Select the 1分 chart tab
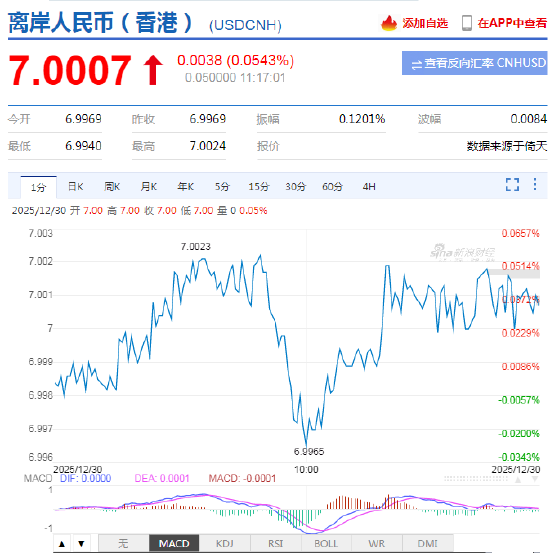This screenshot has height=553, width=550. coord(38,187)
